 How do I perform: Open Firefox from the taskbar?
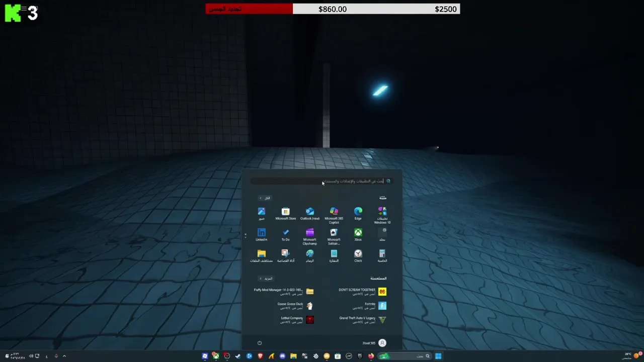click(371, 356)
